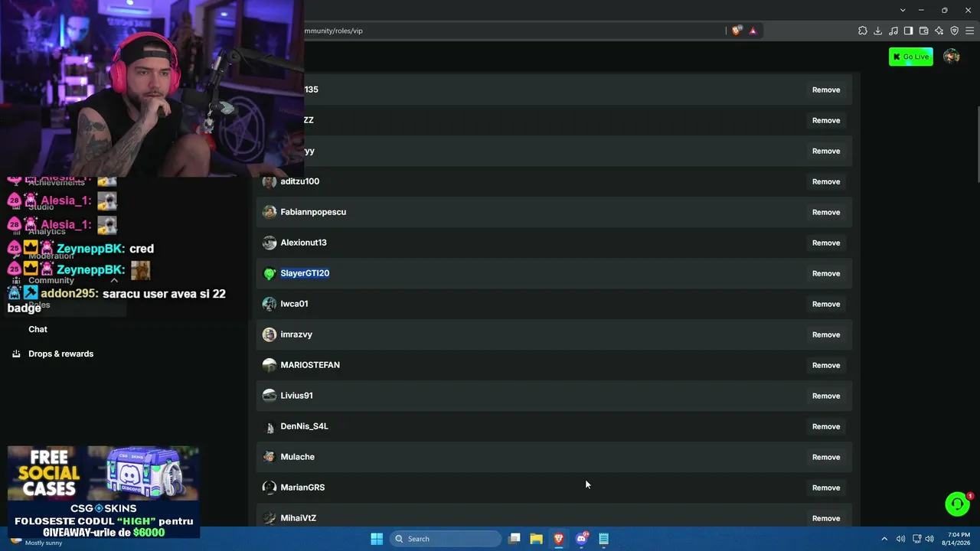Click the Livius91 avatar
Screen dimensions: 980x551
click(269, 396)
